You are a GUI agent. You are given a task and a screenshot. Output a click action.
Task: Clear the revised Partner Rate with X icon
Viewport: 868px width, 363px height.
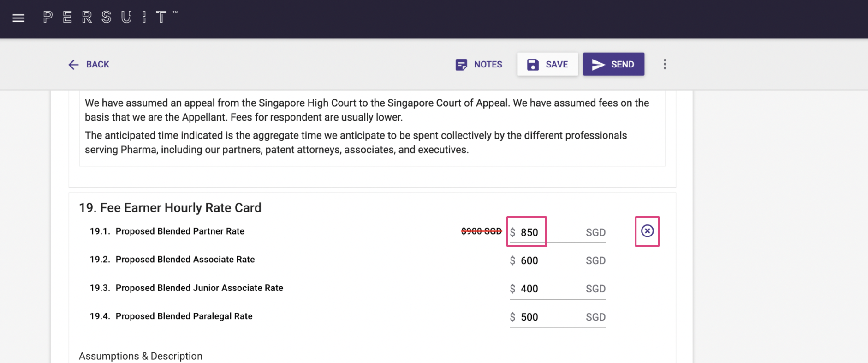(647, 231)
